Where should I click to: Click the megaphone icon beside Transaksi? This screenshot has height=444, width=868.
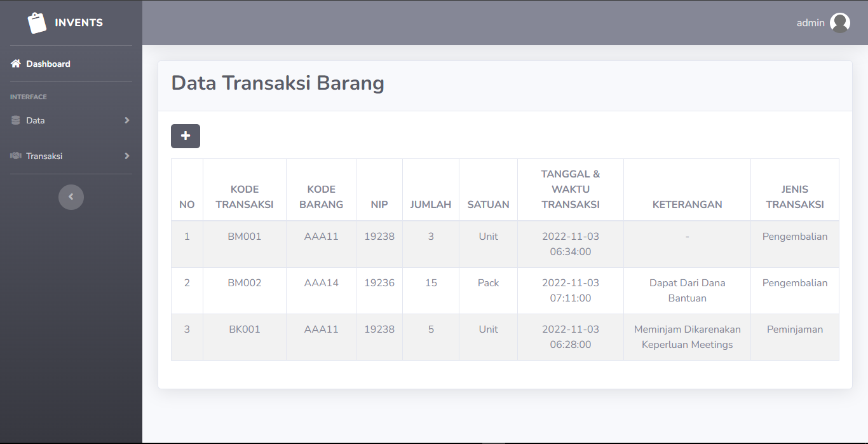point(15,155)
